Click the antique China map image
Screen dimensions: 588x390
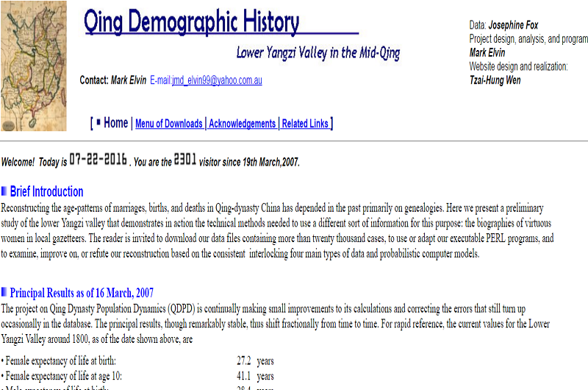[33, 65]
